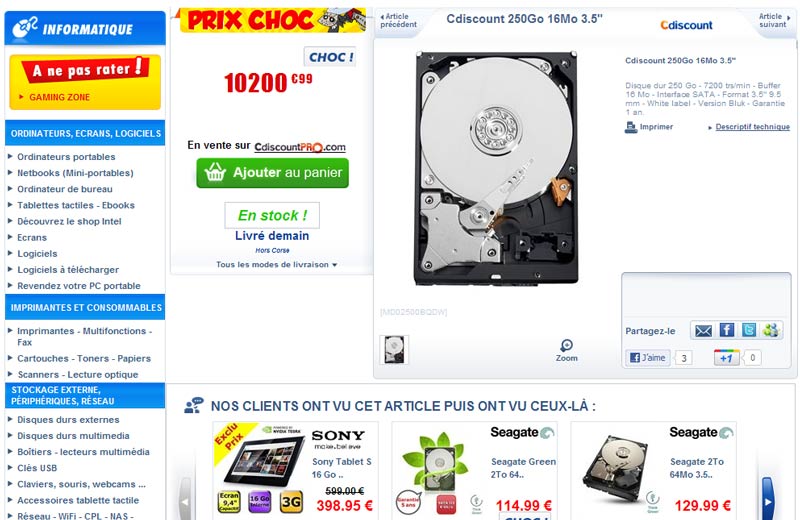The width and height of the screenshot is (800, 520).
Task: Select the hard drive thumbnail image
Action: pyautogui.click(x=394, y=350)
